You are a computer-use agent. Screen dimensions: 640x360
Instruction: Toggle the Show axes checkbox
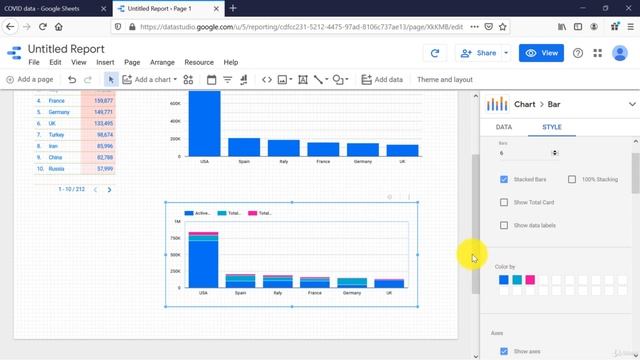(x=504, y=351)
